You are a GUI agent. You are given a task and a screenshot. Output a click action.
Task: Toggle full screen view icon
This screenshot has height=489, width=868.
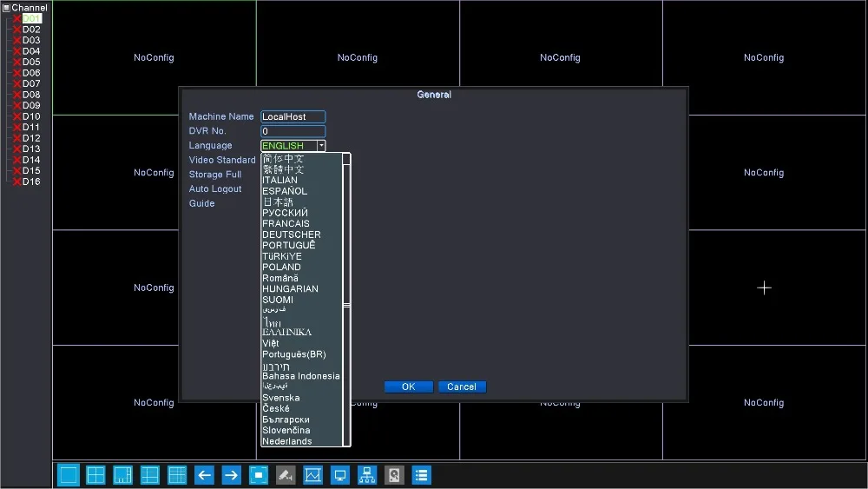coord(259,475)
